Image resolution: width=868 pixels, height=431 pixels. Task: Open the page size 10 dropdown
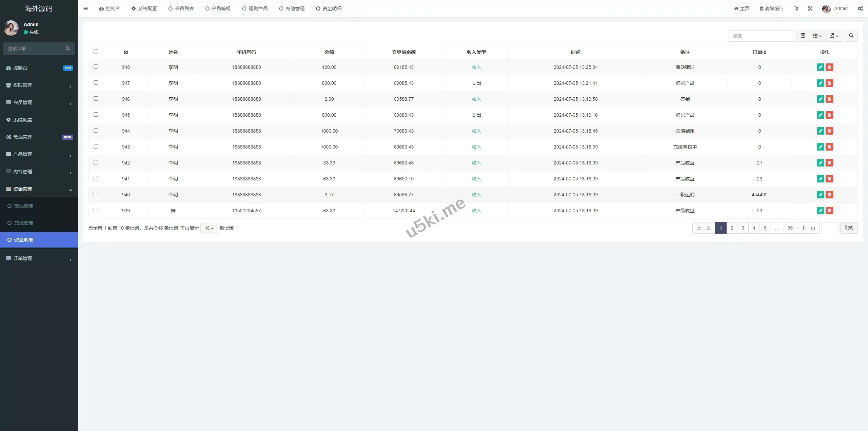click(x=209, y=228)
